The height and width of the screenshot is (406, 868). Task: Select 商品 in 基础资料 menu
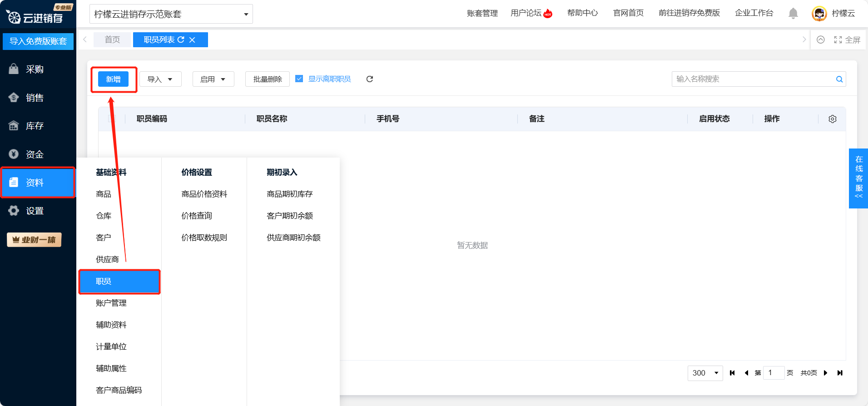pyautogui.click(x=104, y=194)
